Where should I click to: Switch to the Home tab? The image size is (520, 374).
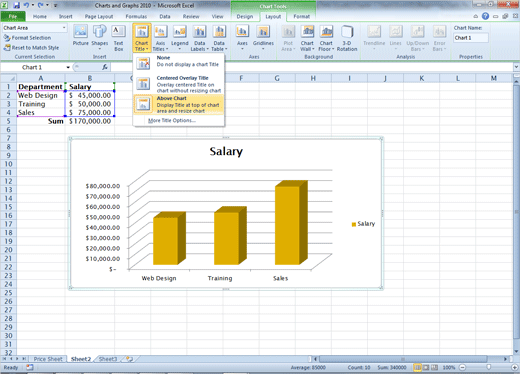pos(40,16)
